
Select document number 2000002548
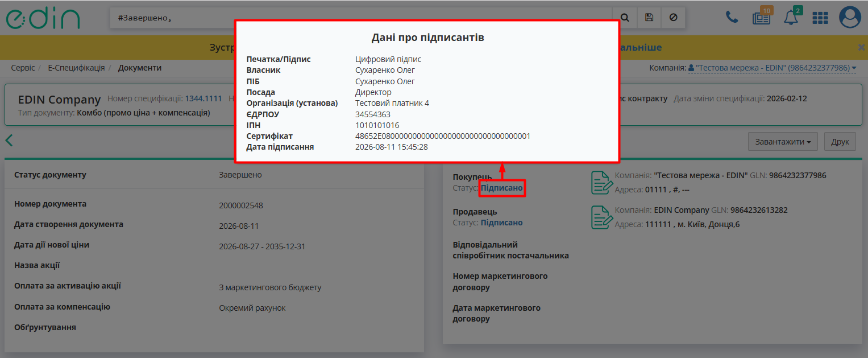point(241,205)
